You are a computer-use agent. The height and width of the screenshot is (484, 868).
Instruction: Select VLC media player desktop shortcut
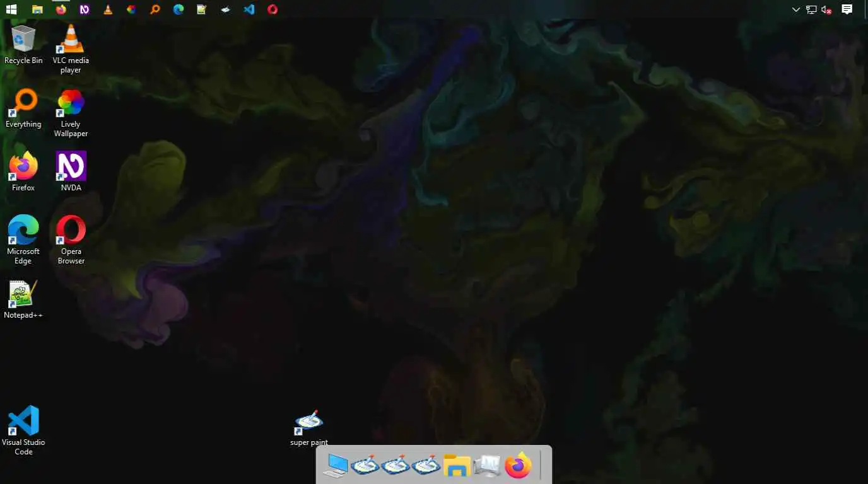(71, 49)
